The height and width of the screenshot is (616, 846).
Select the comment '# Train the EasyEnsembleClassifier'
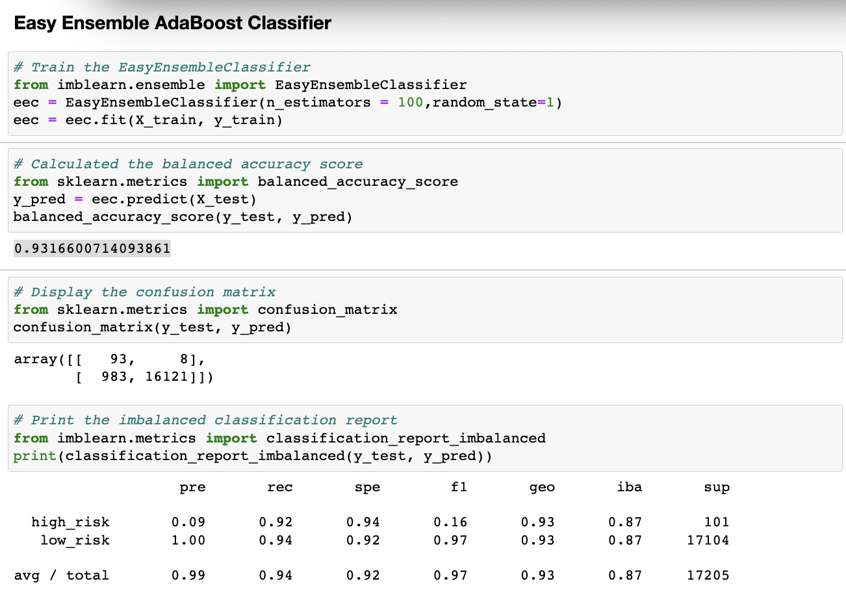(x=162, y=68)
